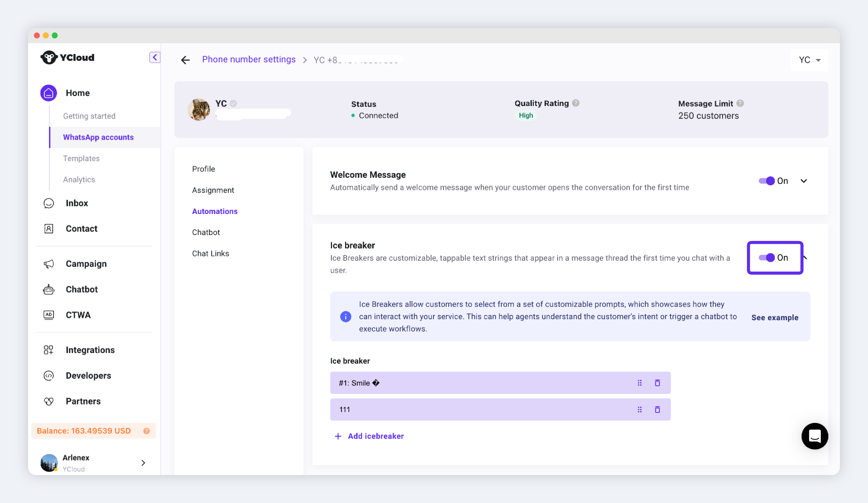Disable the Ice breaker toggle switch
The width and height of the screenshot is (868, 503).
767,258
